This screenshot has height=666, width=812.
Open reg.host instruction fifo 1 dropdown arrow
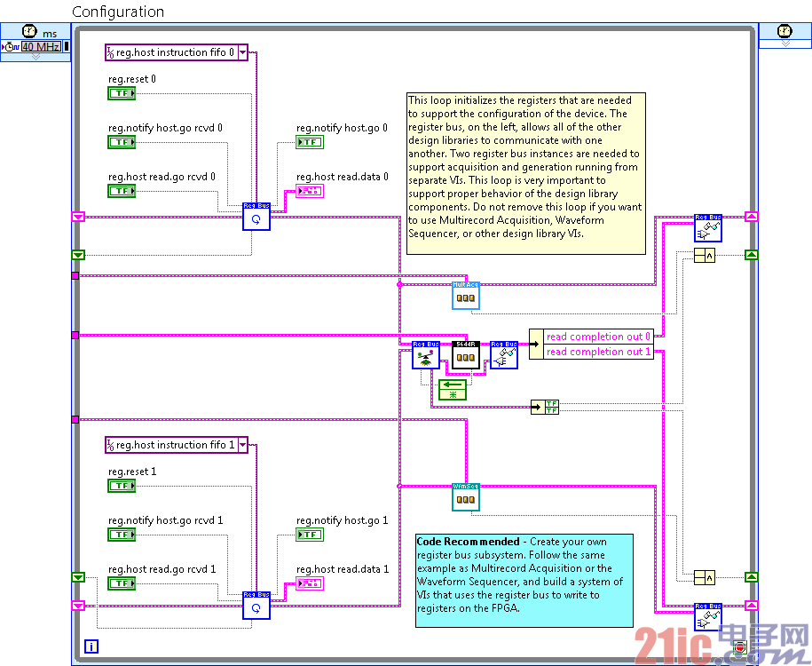(x=242, y=445)
